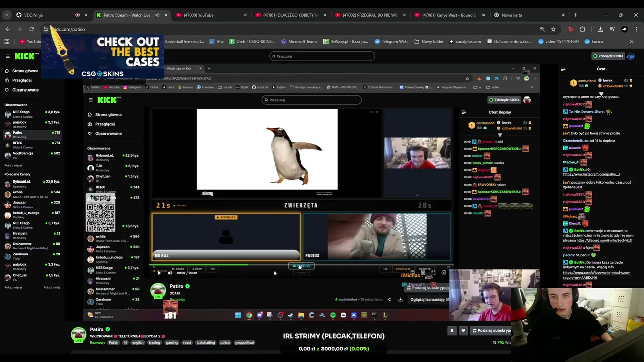Viewport: 644px width, 362px height.
Task: Click the Podaruj subskrypcję button
Action: click(x=492, y=331)
